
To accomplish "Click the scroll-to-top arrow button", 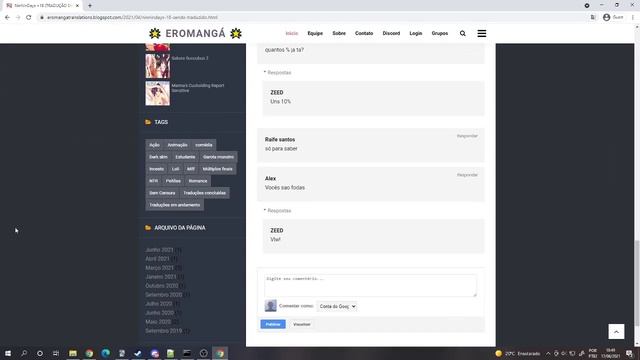I will (616, 331).
